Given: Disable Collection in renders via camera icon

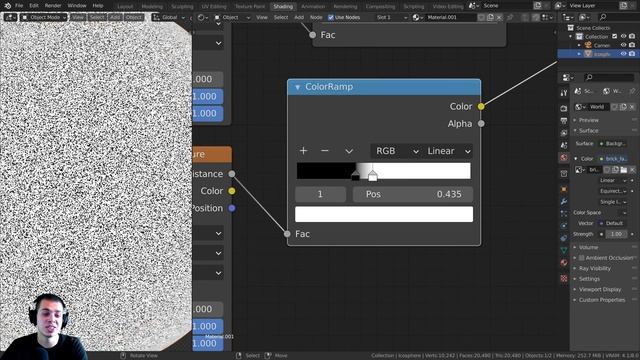Looking at the screenshot, I should tap(632, 37).
